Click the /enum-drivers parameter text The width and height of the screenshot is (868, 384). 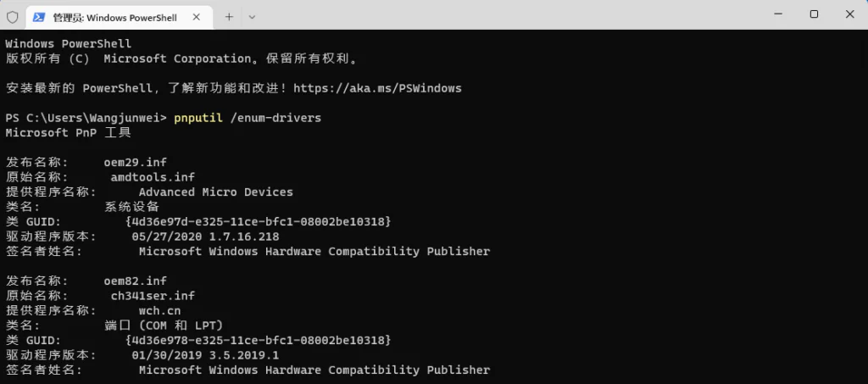tap(275, 118)
